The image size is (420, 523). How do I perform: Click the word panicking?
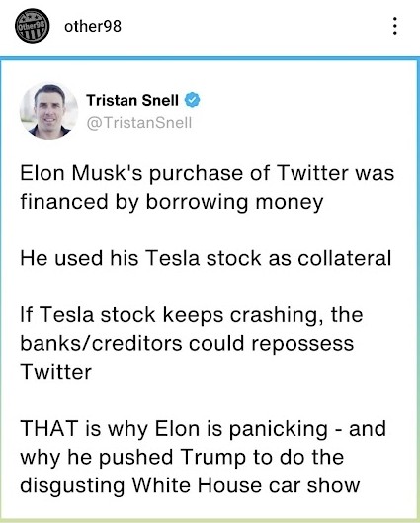click(x=279, y=430)
